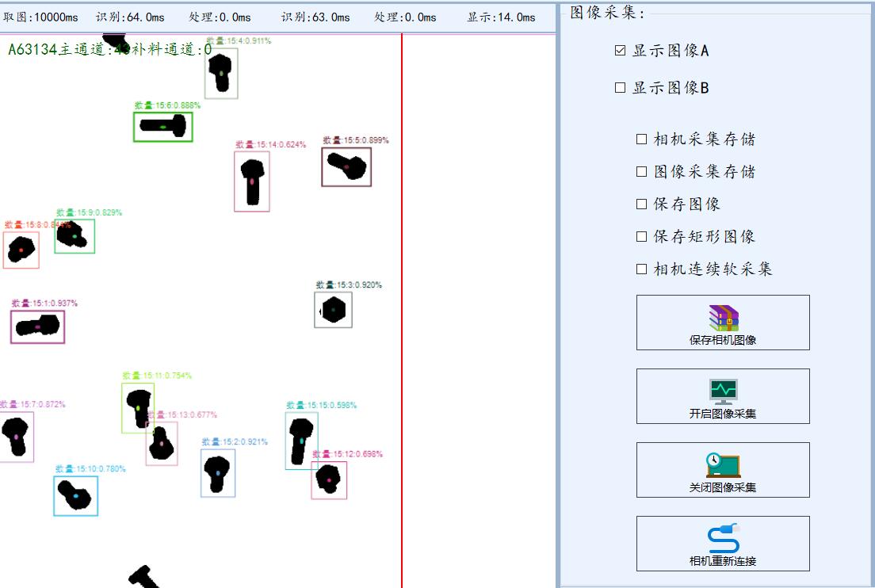This screenshot has width=875, height=588.
Task: Select the detected part labeled 15:6:0.888%
Action: 163,127
